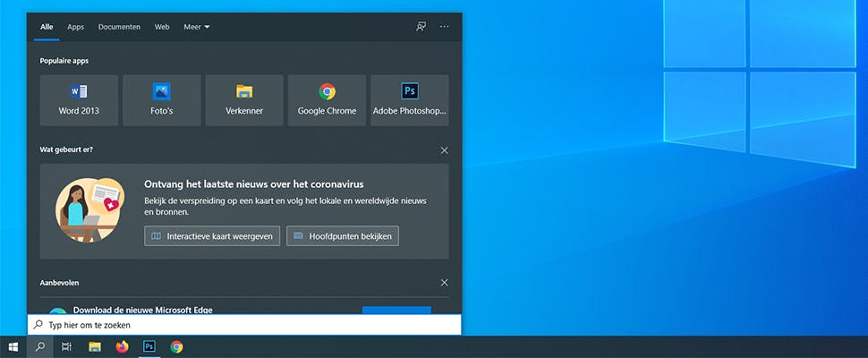Launch Google Chrome from popular apps
Screen dimensions: 868x358
pyautogui.click(x=328, y=100)
